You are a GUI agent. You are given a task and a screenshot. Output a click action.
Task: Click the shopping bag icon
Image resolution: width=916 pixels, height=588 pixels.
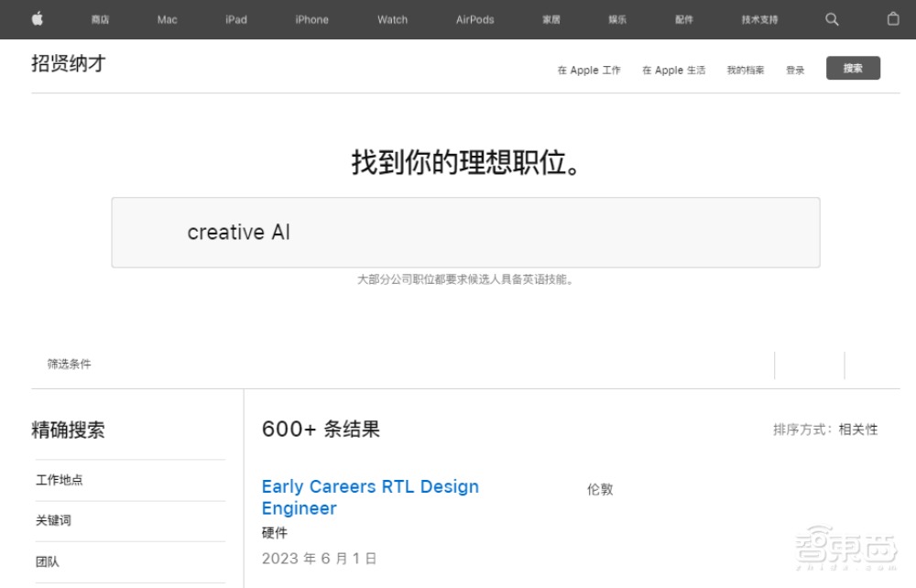[x=893, y=18]
